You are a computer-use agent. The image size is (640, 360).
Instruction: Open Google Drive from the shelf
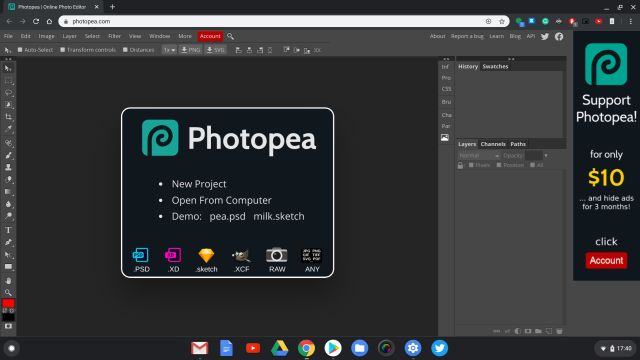tap(280, 348)
